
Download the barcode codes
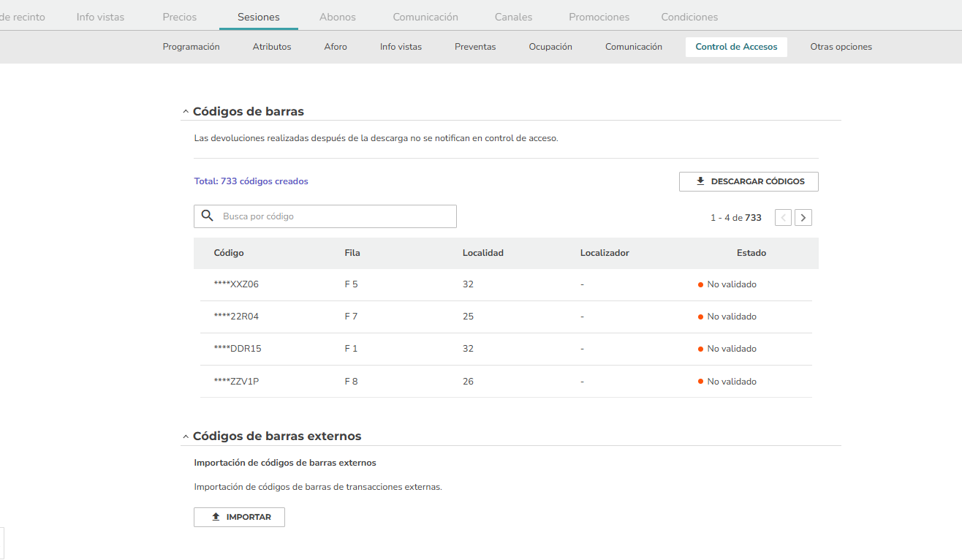749,181
